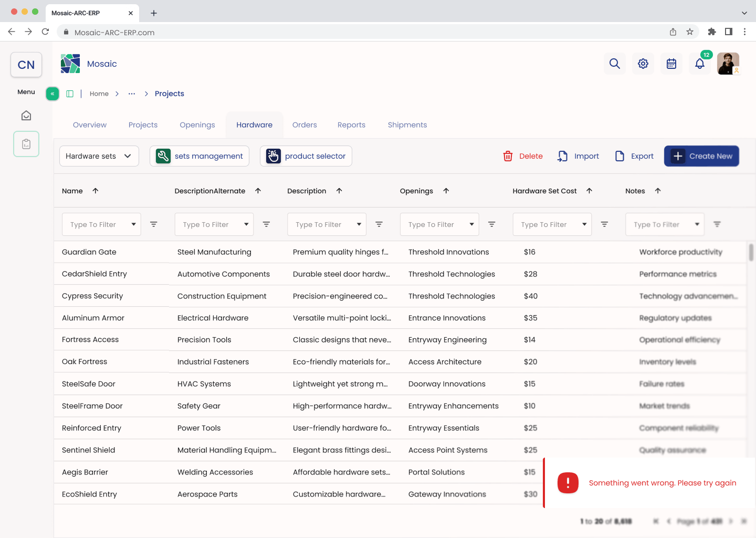Expand the breadcrumb ellipsis menu
This screenshot has height=538, width=756.
click(x=132, y=94)
